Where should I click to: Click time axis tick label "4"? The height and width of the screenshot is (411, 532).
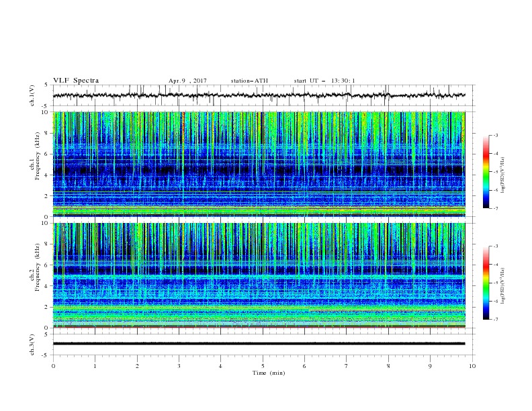pyautogui.click(x=220, y=366)
